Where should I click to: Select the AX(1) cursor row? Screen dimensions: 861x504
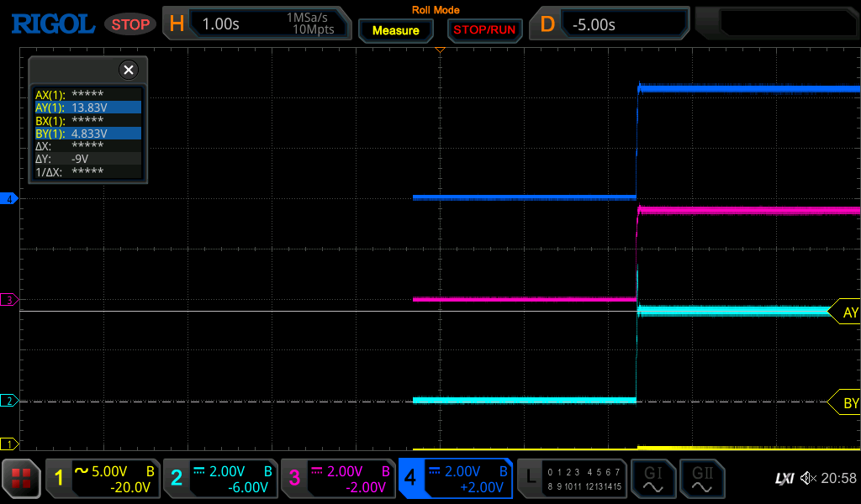(87, 94)
